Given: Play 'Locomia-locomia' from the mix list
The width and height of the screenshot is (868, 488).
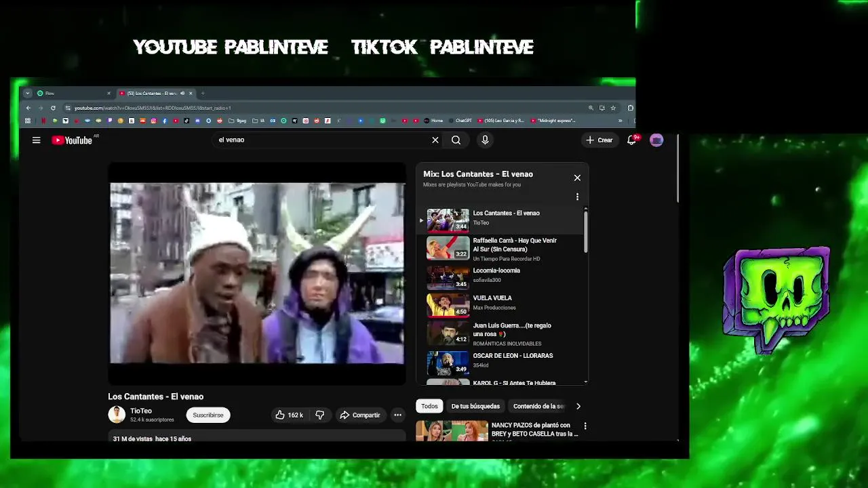Looking at the screenshot, I should (500, 277).
